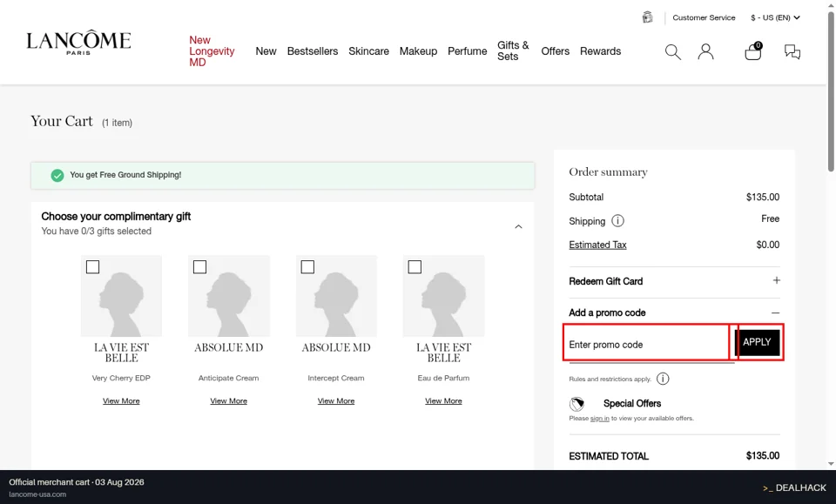
Task: Click the small icon beside Customer Service
Action: pyautogui.click(x=647, y=17)
